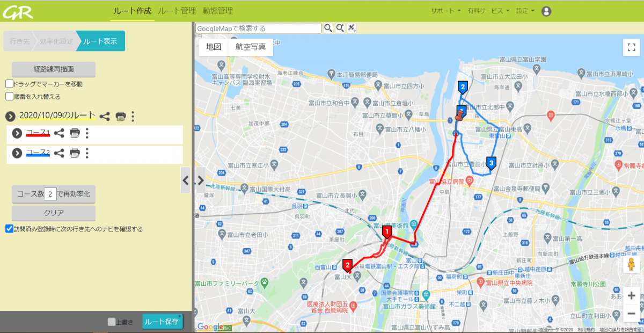Uncheck 訪問済み登録時 navigation confirmation checkbox

tap(9, 229)
